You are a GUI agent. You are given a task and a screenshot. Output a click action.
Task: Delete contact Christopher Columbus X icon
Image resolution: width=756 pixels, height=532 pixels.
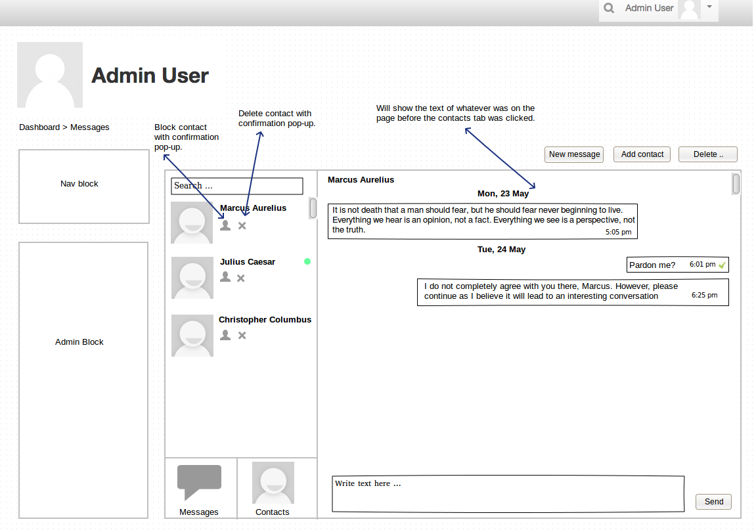(242, 335)
